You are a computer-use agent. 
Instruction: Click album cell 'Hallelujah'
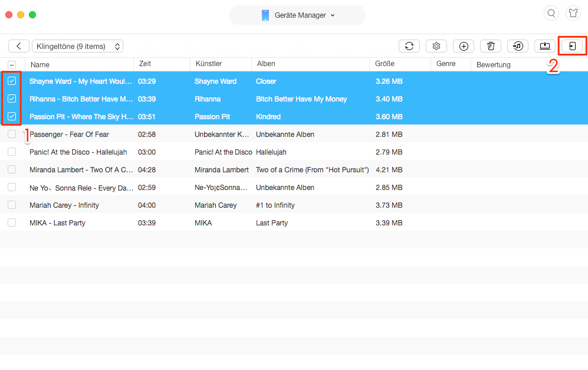pos(271,152)
